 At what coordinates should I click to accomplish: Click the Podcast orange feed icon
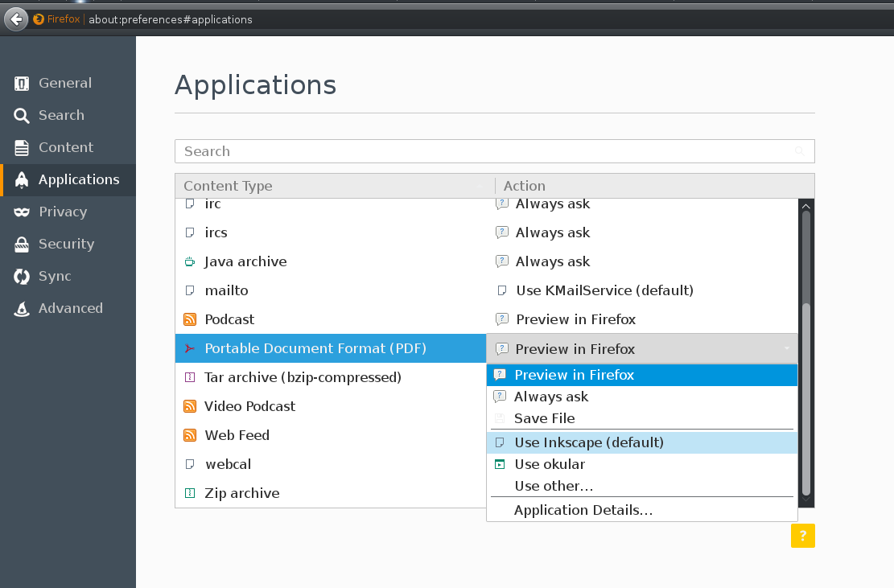[190, 319]
